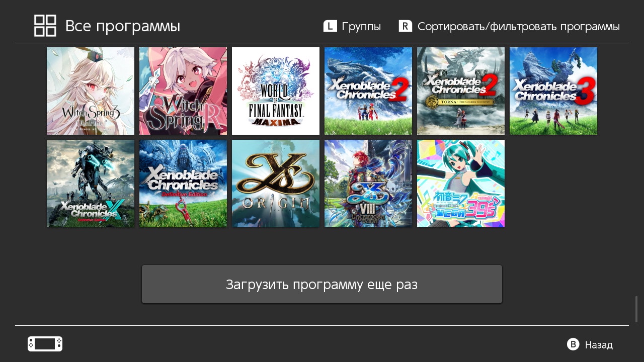
Task: Select Xenoblade Chronicles 2 base game tile
Action: click(368, 91)
